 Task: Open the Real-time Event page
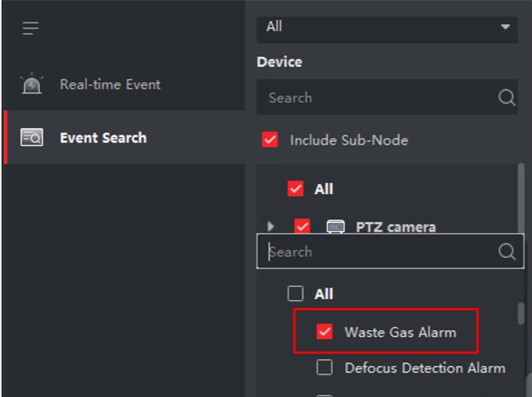(110, 84)
